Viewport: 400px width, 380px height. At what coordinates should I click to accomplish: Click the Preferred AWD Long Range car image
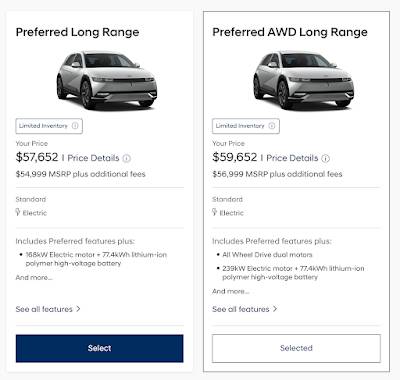[x=303, y=80]
